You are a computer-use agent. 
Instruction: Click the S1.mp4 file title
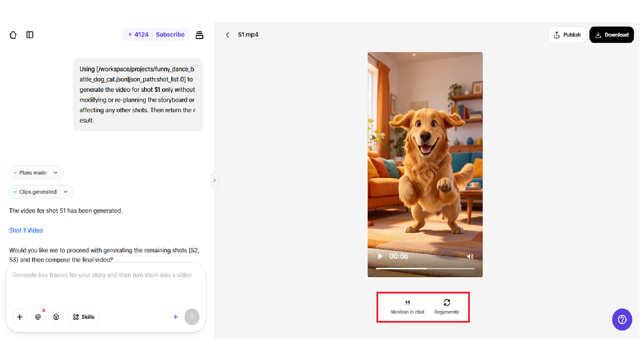coord(248,35)
